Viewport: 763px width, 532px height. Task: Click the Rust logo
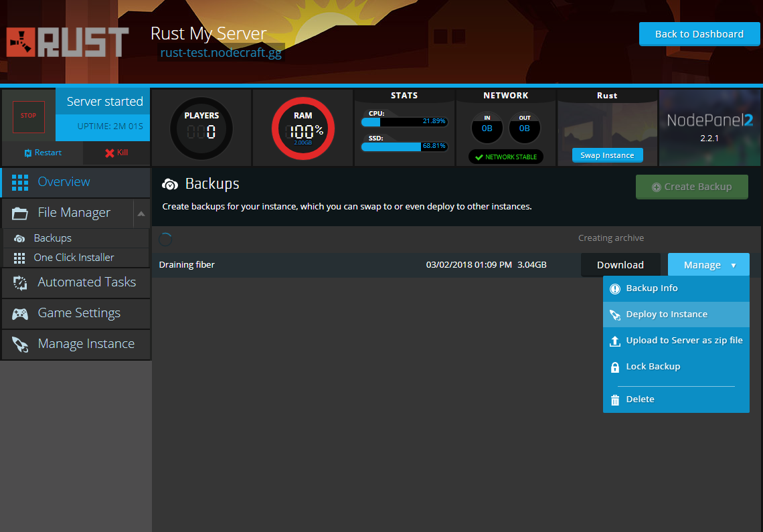click(x=68, y=43)
